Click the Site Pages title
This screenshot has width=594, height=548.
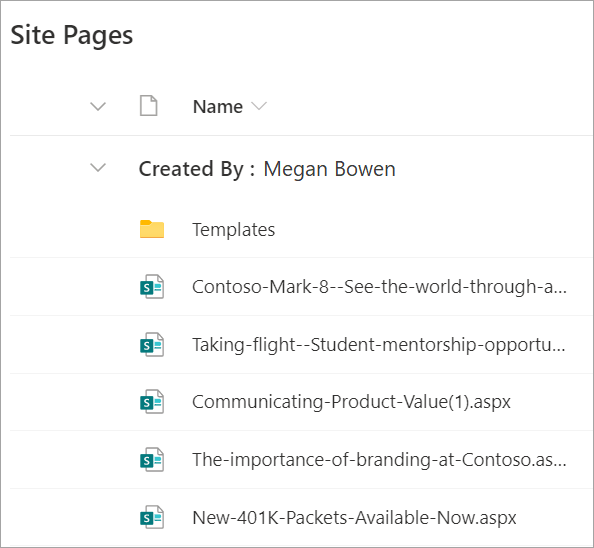coord(72,35)
